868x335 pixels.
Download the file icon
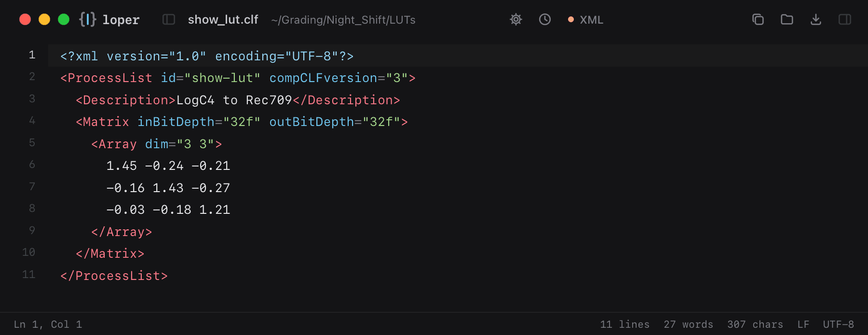pos(816,19)
